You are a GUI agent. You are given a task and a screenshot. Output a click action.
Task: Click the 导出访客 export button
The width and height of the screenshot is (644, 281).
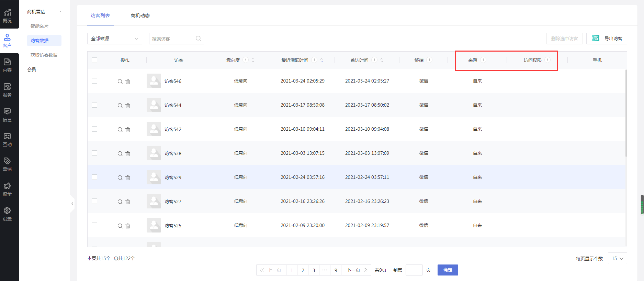[x=607, y=39]
